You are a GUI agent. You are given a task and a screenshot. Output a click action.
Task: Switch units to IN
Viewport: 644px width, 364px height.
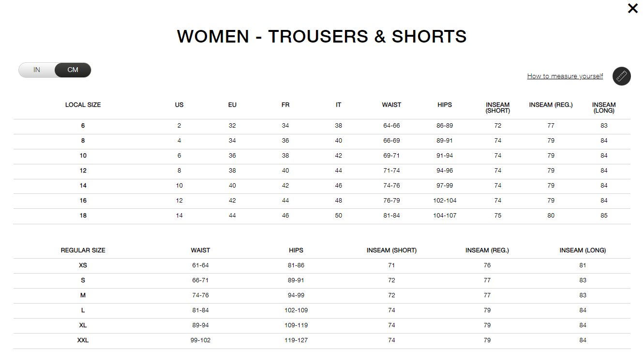37,70
